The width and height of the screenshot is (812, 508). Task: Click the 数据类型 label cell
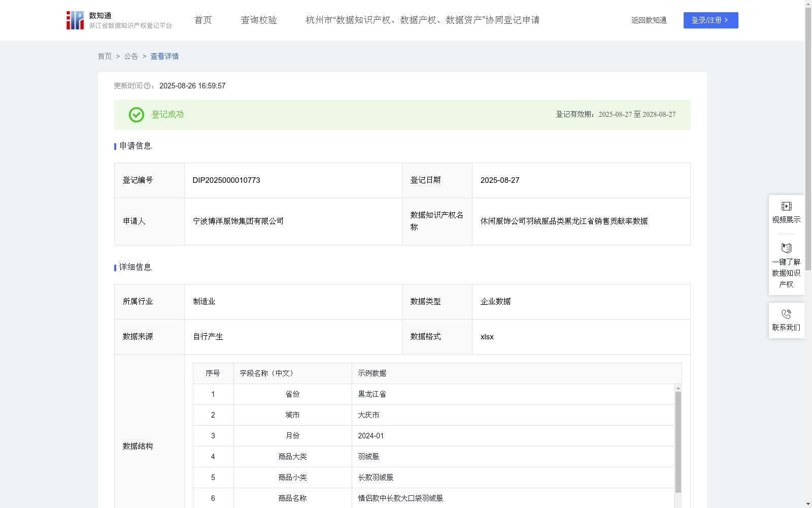437,302
